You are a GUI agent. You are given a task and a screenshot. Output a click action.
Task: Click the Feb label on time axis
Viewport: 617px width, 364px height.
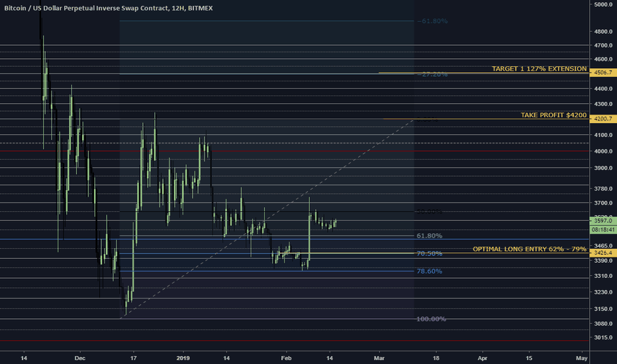click(x=286, y=358)
